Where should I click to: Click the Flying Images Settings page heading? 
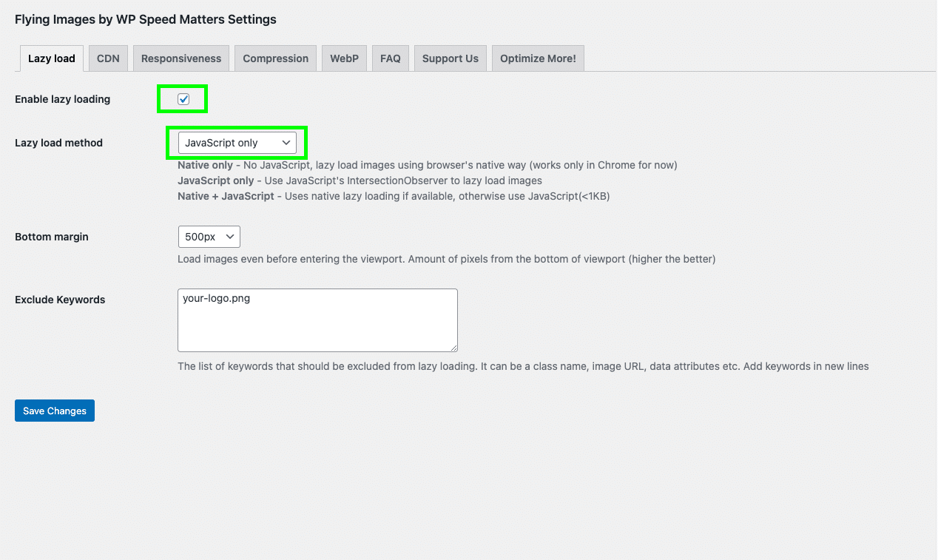point(146,20)
